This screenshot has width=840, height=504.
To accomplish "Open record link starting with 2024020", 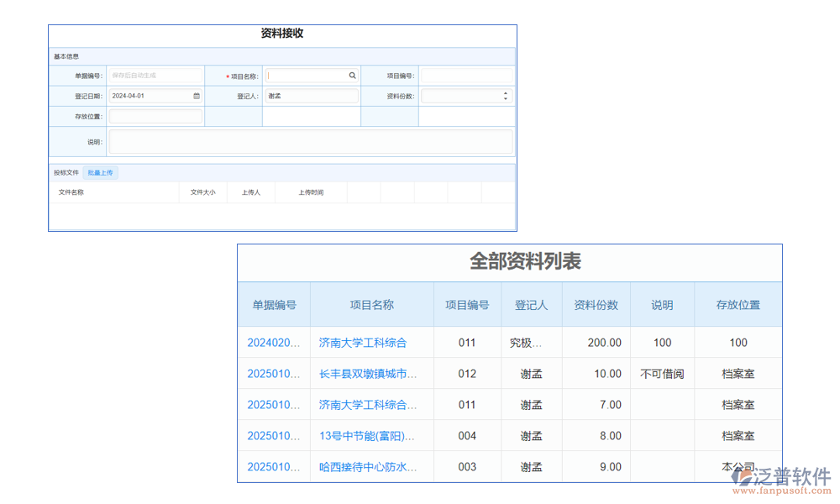I will pyautogui.click(x=274, y=342).
